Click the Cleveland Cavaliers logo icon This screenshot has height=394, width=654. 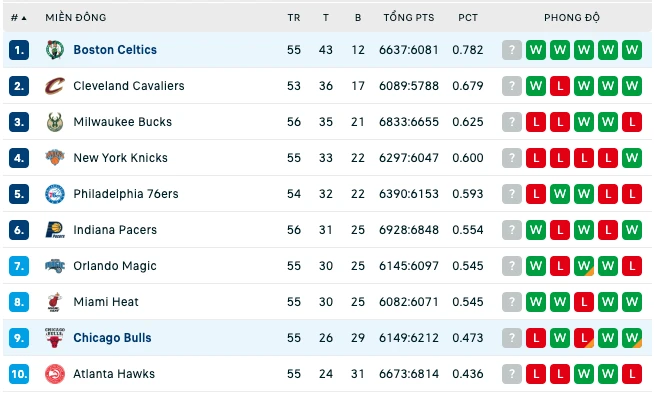click(55, 86)
